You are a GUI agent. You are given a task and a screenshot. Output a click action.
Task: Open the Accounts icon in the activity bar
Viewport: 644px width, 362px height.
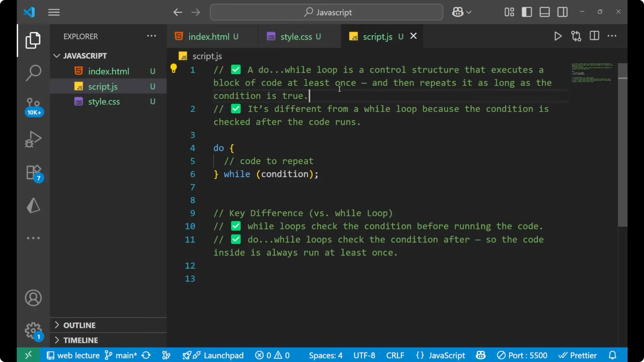tap(33, 298)
